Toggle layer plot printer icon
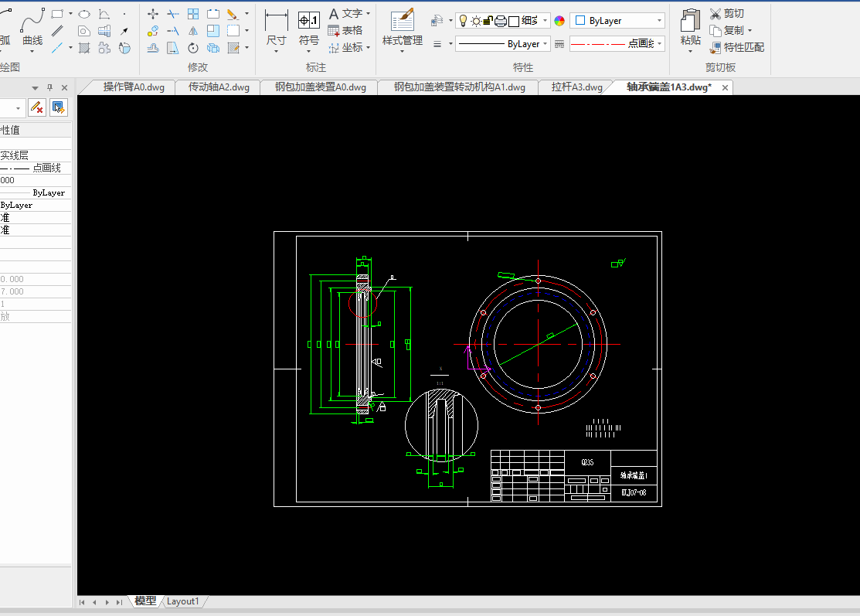Screen dimensions: 860x616 coord(501,21)
